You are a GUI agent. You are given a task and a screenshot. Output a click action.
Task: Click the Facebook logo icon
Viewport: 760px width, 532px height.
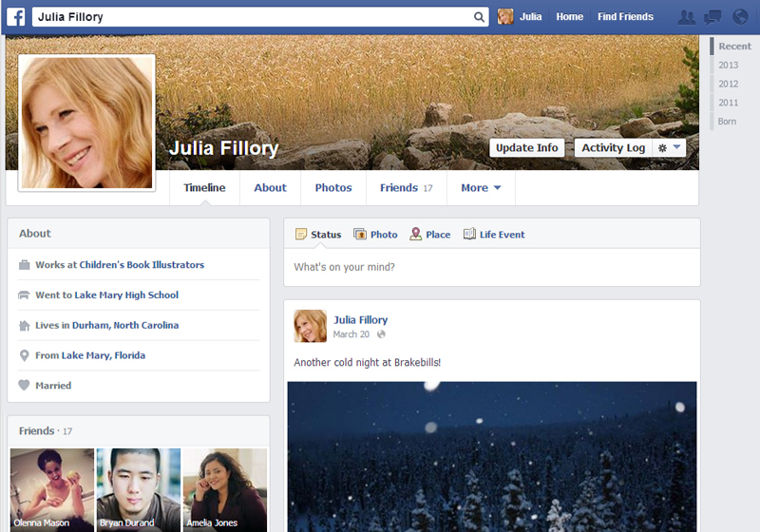(x=17, y=17)
